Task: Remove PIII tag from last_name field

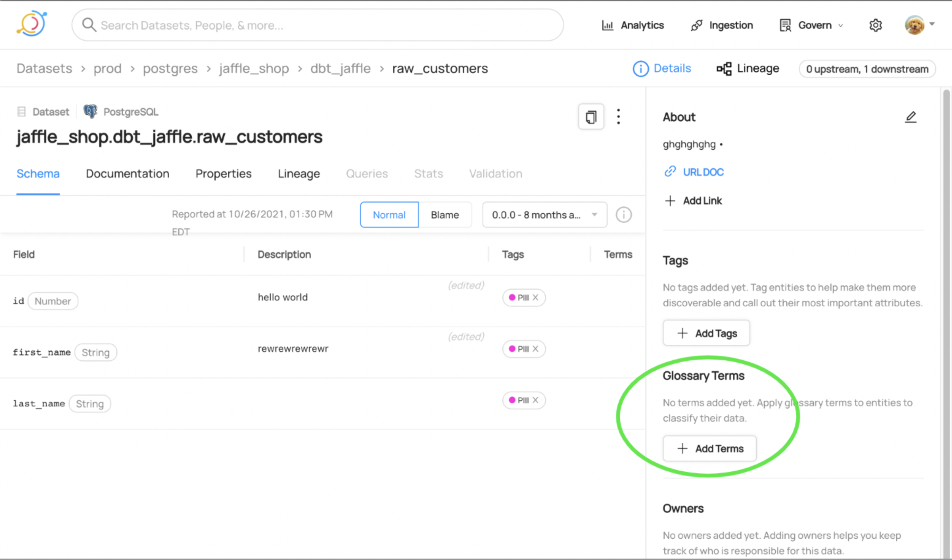Action: (x=535, y=400)
